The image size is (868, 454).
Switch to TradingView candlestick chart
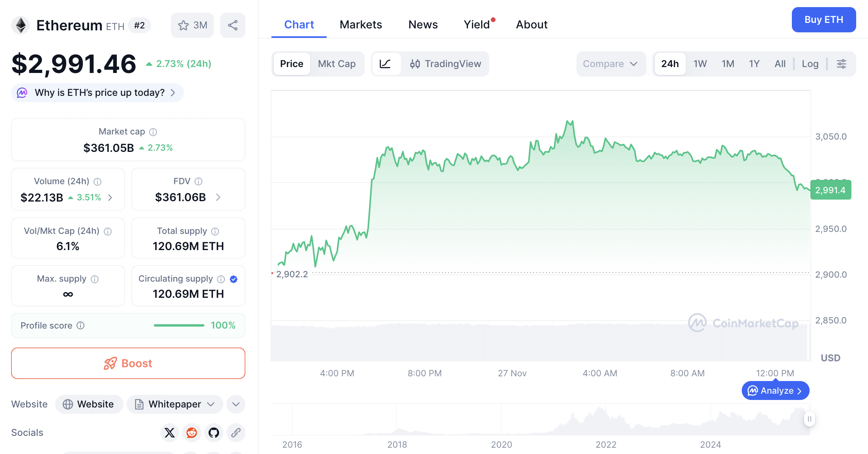coord(446,64)
